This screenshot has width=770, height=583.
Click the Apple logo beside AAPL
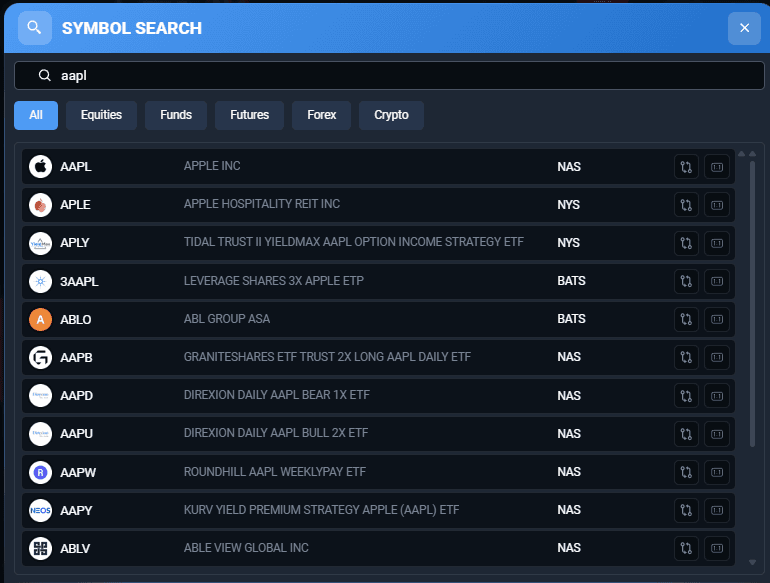click(40, 167)
